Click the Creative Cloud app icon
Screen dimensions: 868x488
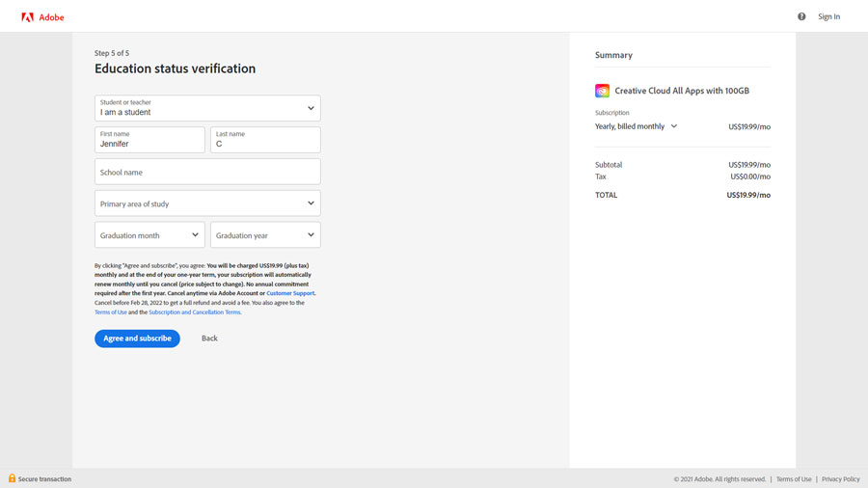tap(602, 91)
